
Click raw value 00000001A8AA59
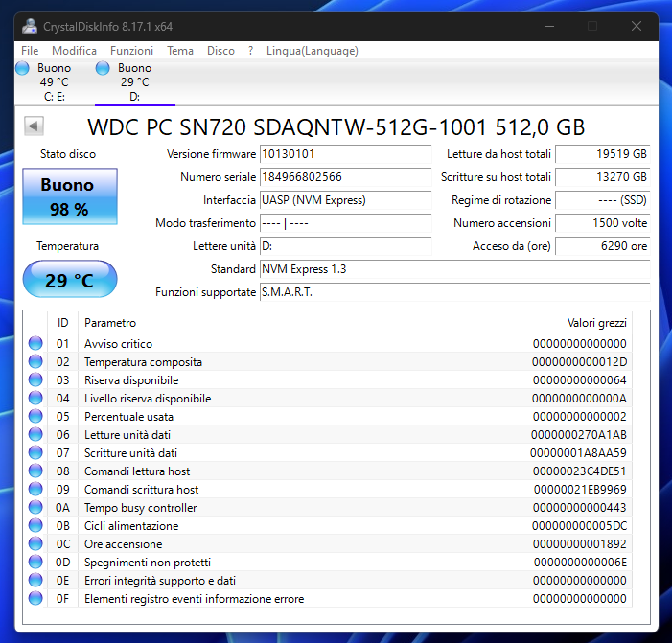point(578,453)
